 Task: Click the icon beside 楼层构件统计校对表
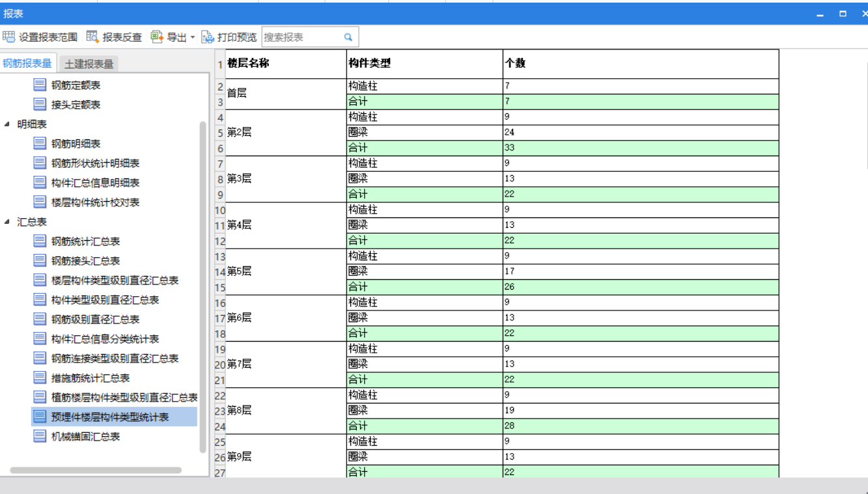point(40,202)
